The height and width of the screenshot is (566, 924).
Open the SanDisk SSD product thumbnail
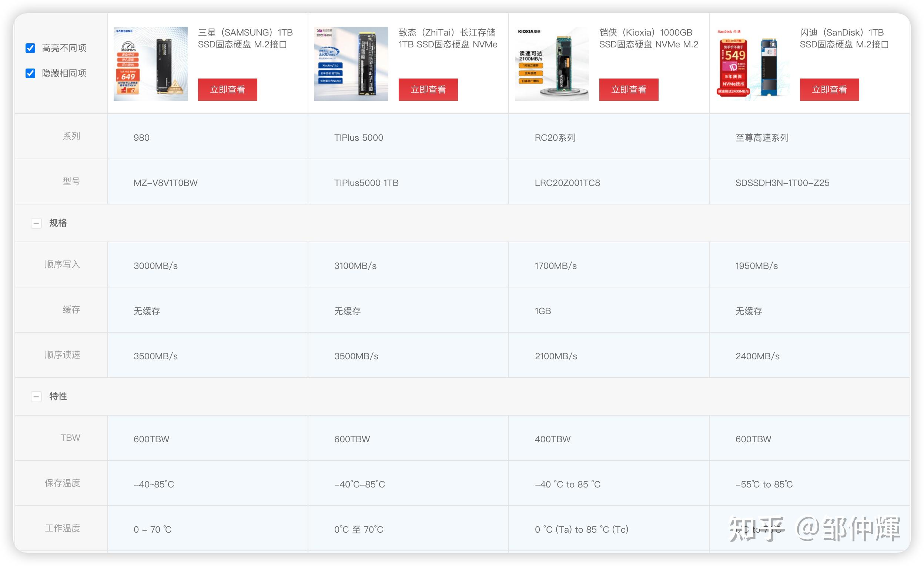pos(752,63)
